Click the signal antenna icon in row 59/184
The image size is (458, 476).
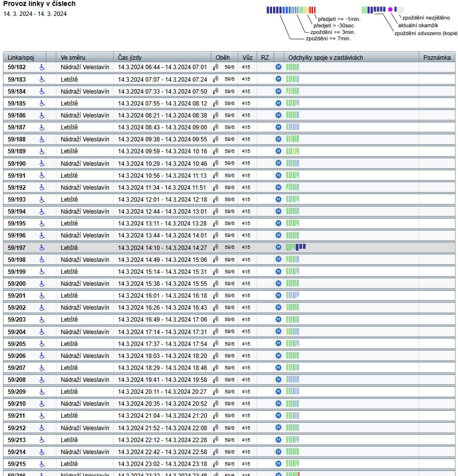216,92
